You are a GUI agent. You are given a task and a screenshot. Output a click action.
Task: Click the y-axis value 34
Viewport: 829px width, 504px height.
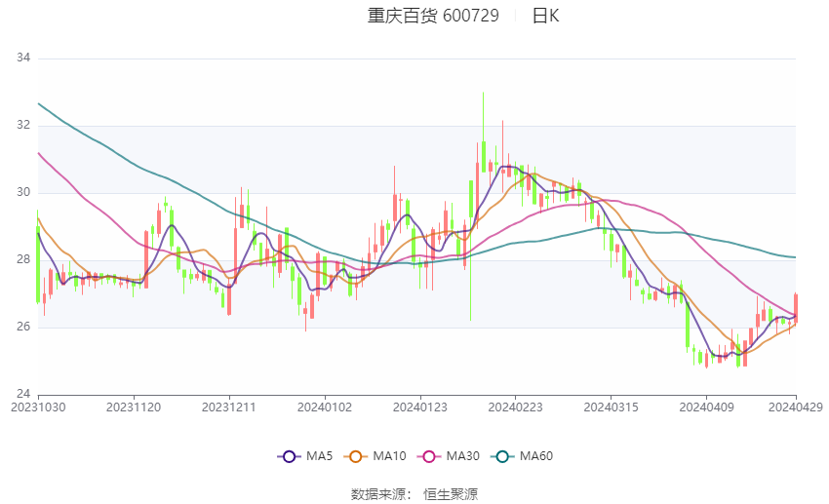[x=23, y=58]
